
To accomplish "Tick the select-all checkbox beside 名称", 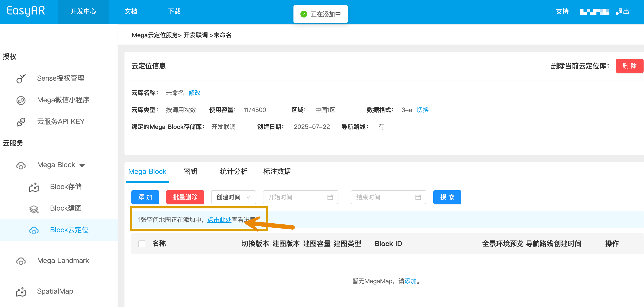I will coord(142,244).
